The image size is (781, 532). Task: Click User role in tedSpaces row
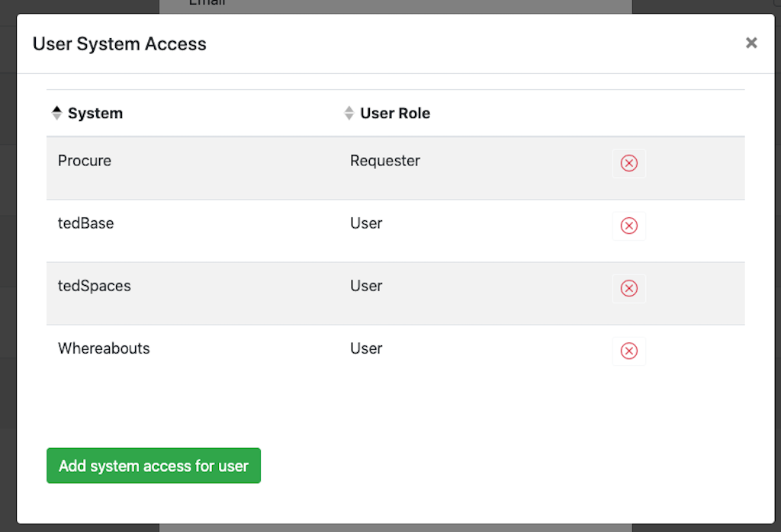366,286
